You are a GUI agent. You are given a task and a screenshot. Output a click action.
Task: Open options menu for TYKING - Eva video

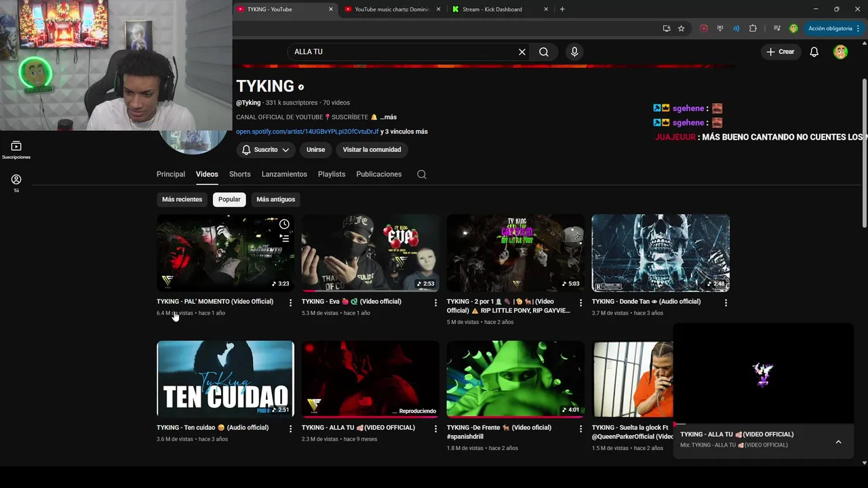click(435, 303)
